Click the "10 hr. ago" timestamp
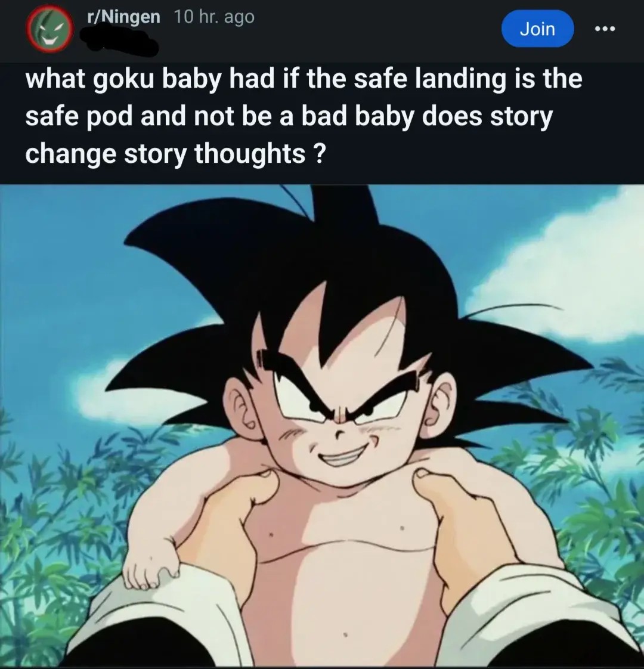 coord(214,17)
